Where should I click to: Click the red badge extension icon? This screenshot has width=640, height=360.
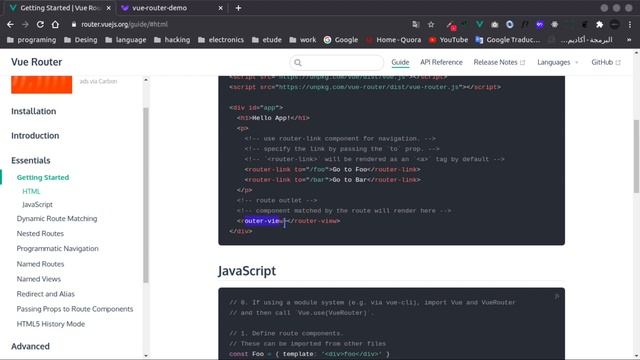[451, 25]
